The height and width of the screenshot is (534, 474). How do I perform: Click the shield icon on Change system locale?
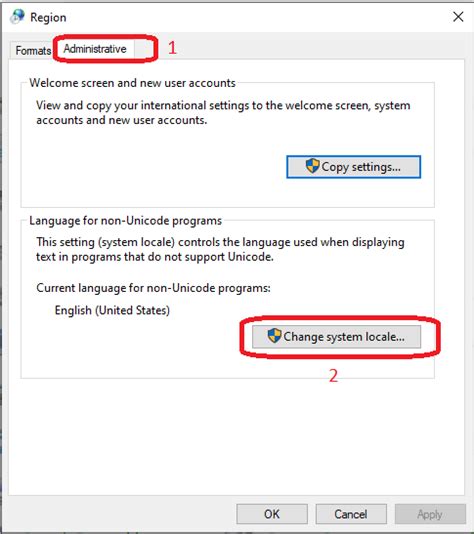pos(274,336)
